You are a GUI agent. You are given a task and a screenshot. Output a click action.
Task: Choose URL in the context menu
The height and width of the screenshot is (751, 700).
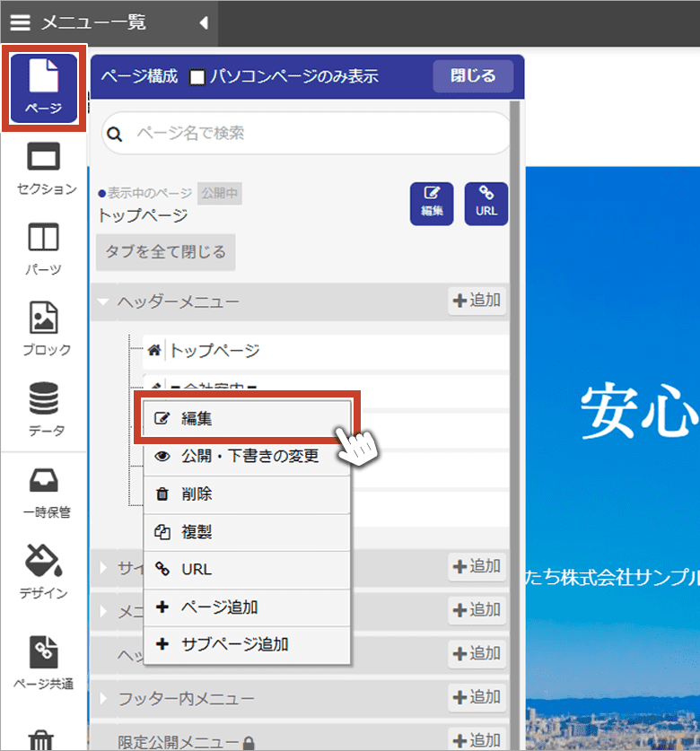(x=247, y=570)
